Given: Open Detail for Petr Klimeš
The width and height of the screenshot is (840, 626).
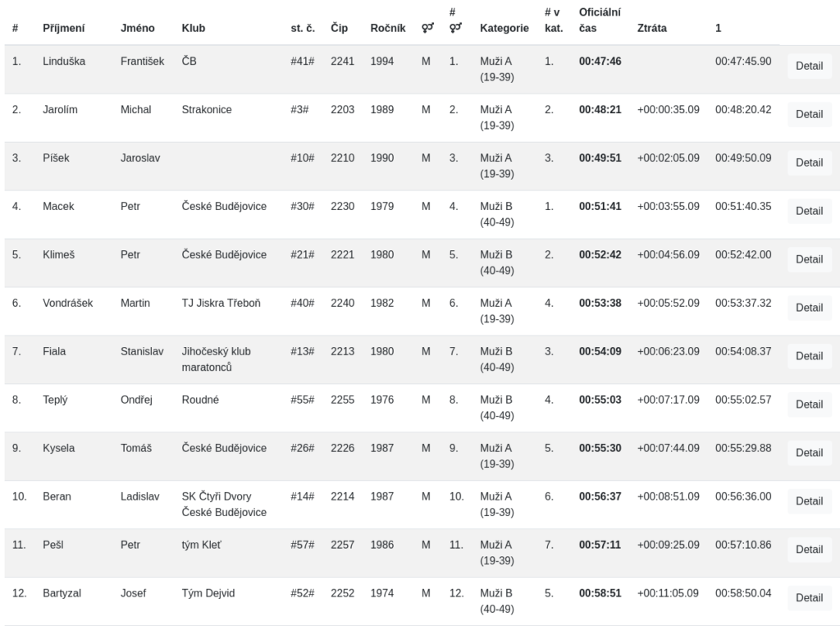Looking at the screenshot, I should coord(809,259).
